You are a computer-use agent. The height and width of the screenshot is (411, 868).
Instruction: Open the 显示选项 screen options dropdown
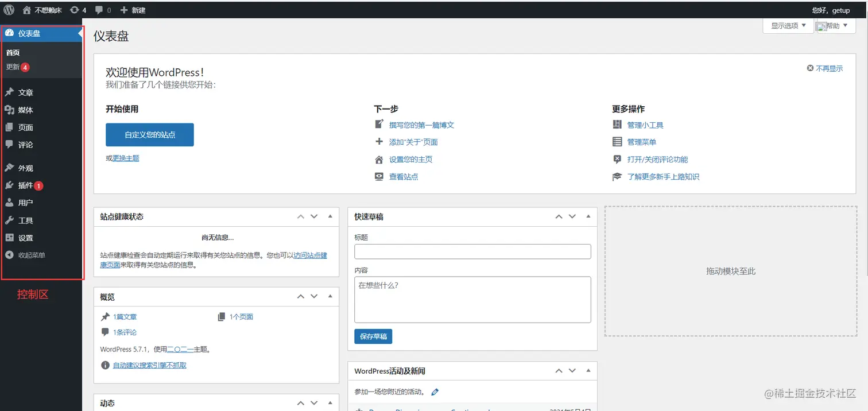(788, 26)
